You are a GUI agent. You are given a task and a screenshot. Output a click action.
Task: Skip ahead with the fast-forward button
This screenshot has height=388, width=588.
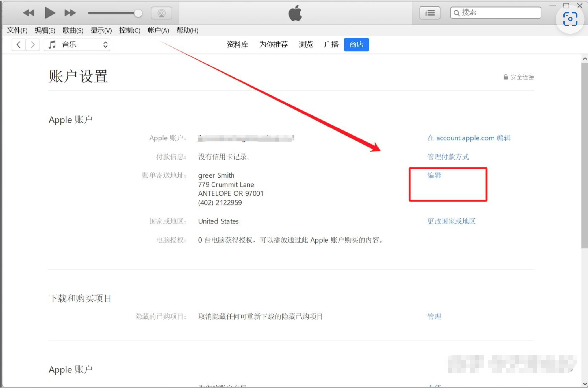[x=70, y=13]
